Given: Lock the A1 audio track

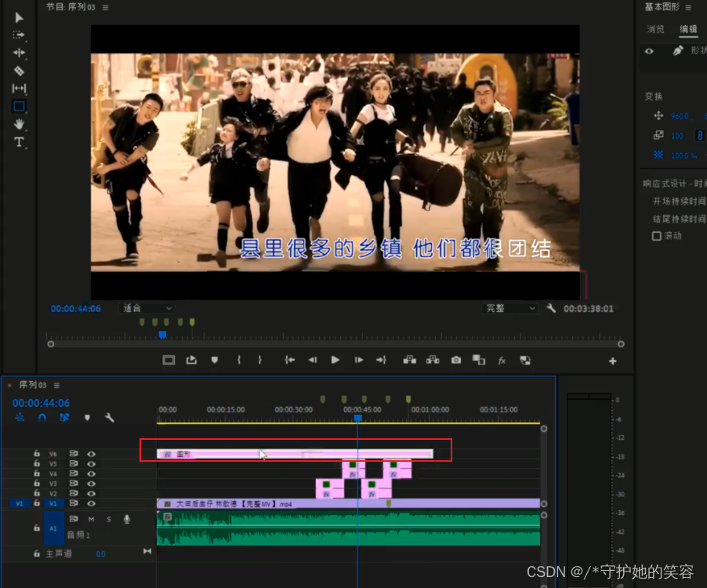Looking at the screenshot, I should pyautogui.click(x=37, y=528).
